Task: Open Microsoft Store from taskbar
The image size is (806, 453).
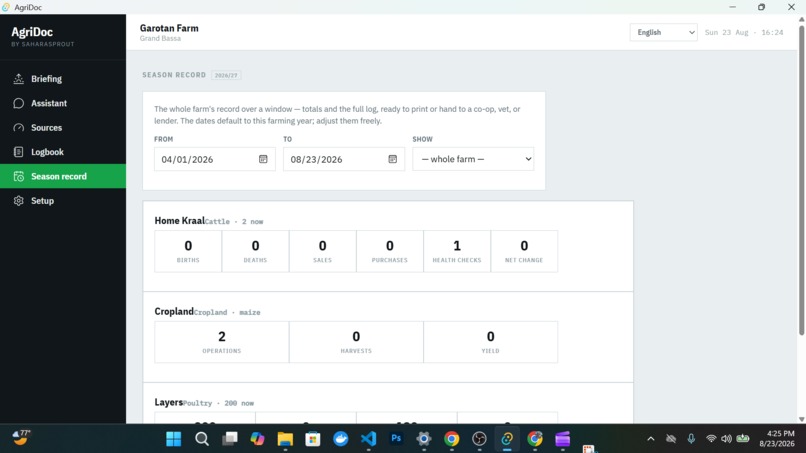Action: (313, 439)
